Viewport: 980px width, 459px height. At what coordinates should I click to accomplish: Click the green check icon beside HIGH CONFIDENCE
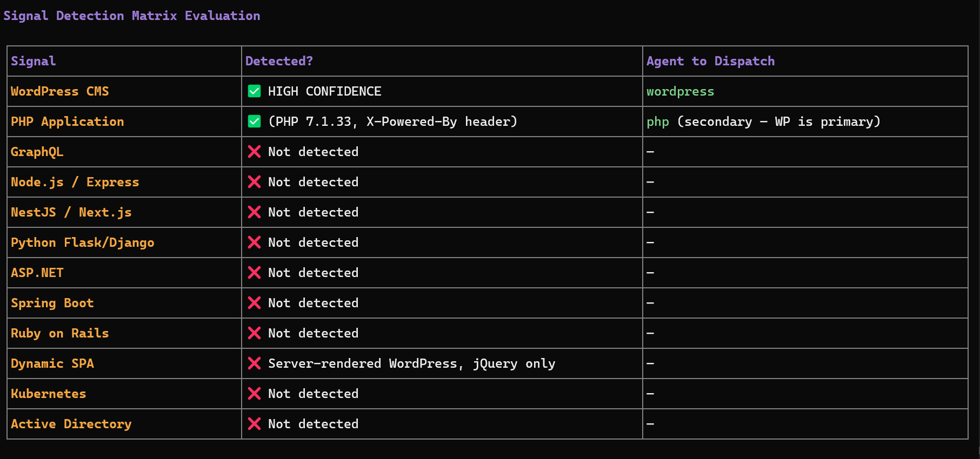click(254, 91)
